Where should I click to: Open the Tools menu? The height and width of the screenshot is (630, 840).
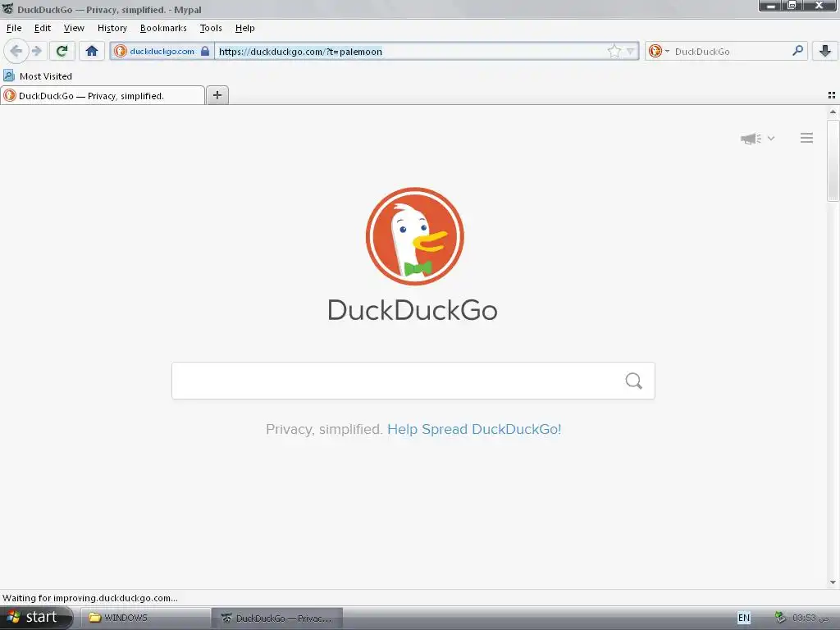(x=211, y=28)
